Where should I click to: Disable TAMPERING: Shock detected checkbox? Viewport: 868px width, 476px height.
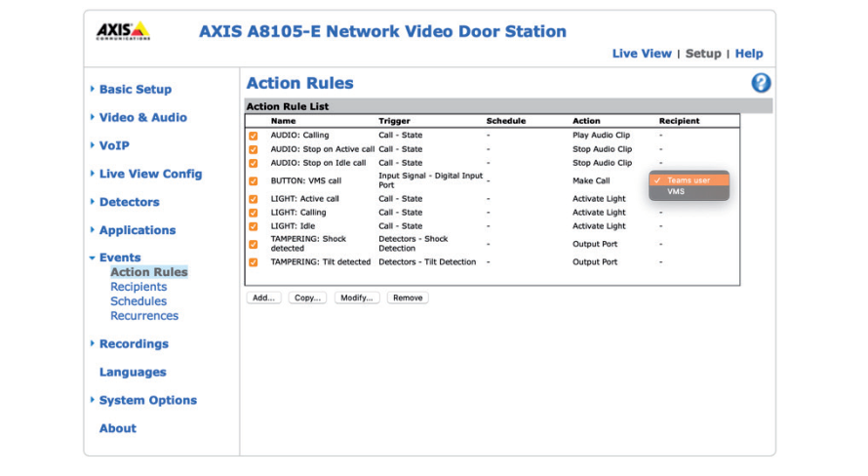click(x=253, y=244)
